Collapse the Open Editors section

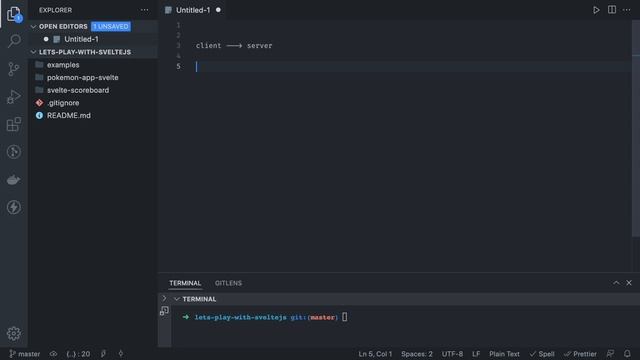point(33,27)
